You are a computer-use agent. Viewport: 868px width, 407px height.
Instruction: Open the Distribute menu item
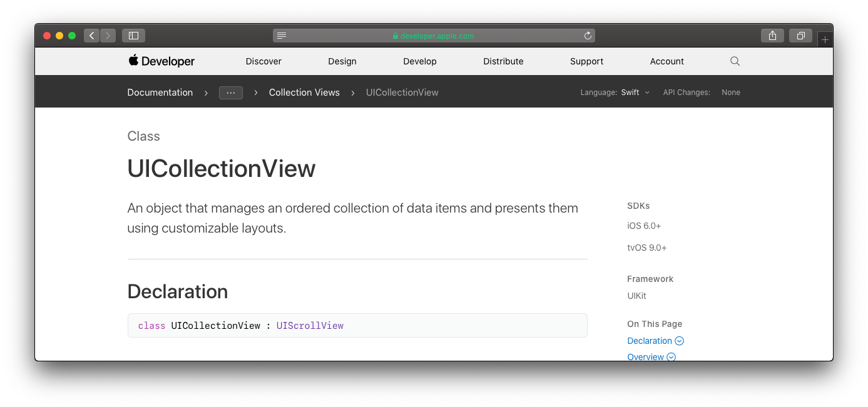tap(503, 61)
